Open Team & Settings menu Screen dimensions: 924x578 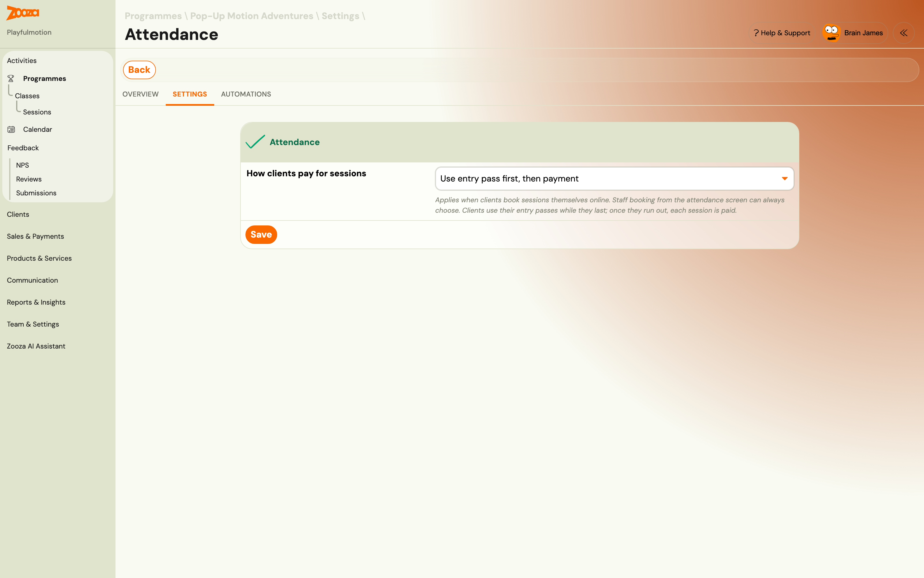coord(33,324)
